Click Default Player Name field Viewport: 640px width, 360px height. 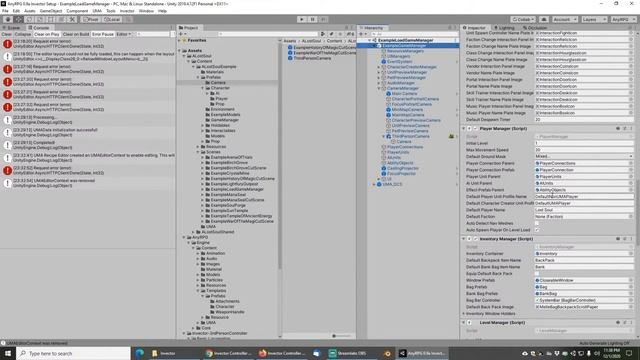click(584, 210)
